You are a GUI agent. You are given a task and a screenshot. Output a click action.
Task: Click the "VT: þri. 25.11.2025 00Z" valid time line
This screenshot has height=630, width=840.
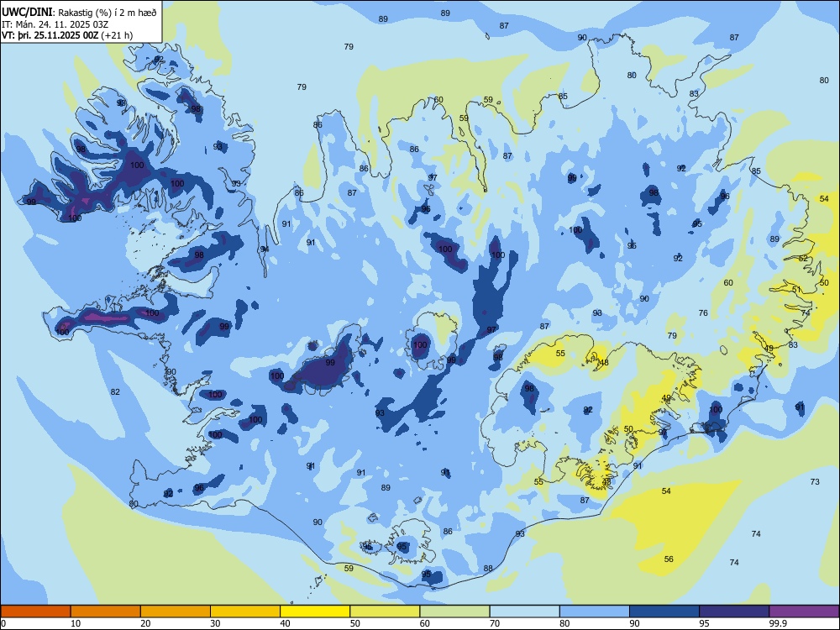coord(50,35)
